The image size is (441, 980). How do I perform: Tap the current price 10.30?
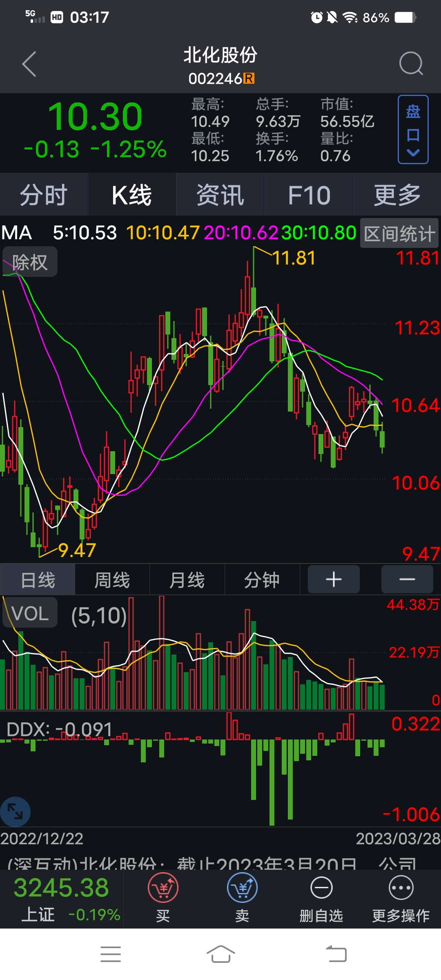(95, 117)
